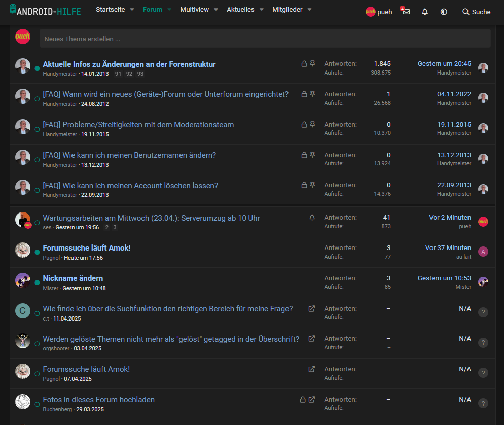Jump to page 92 of Aktuelle Infos thread
This screenshot has width=504, height=425.
tap(129, 74)
